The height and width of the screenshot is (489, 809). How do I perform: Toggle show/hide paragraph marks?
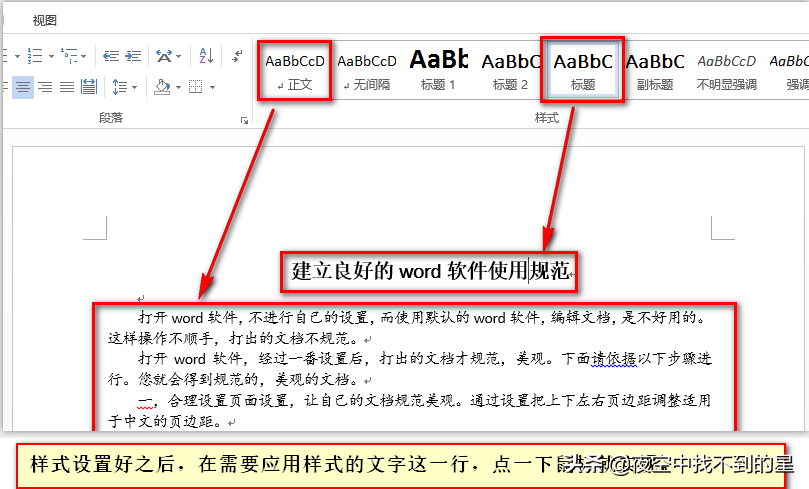click(x=237, y=55)
